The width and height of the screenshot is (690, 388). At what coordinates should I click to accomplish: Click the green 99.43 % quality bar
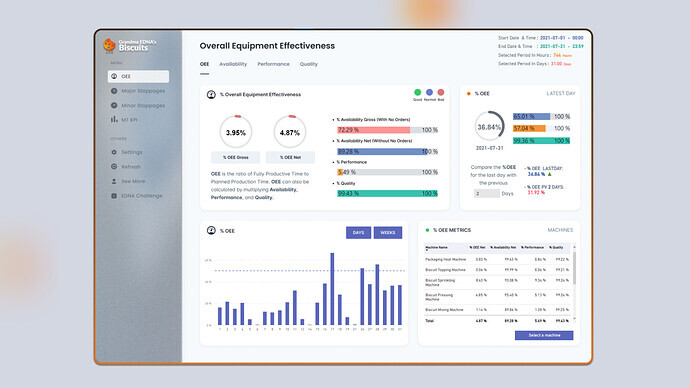387,193
